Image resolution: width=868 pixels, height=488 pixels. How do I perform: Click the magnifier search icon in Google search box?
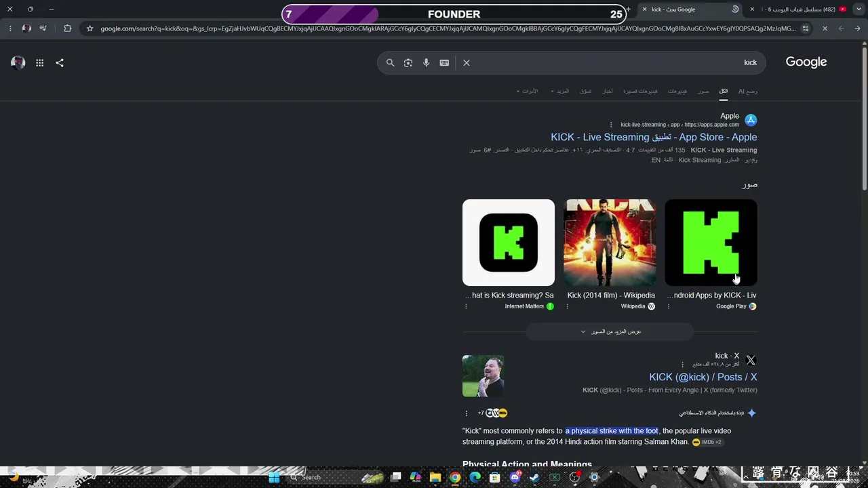pos(390,63)
